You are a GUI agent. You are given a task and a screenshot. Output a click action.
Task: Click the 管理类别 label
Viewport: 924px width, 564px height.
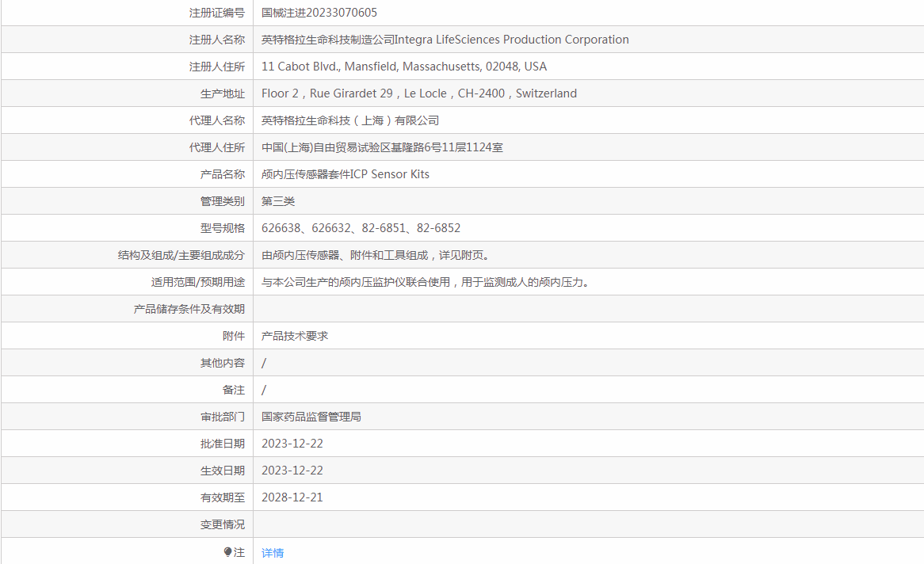click(222, 201)
